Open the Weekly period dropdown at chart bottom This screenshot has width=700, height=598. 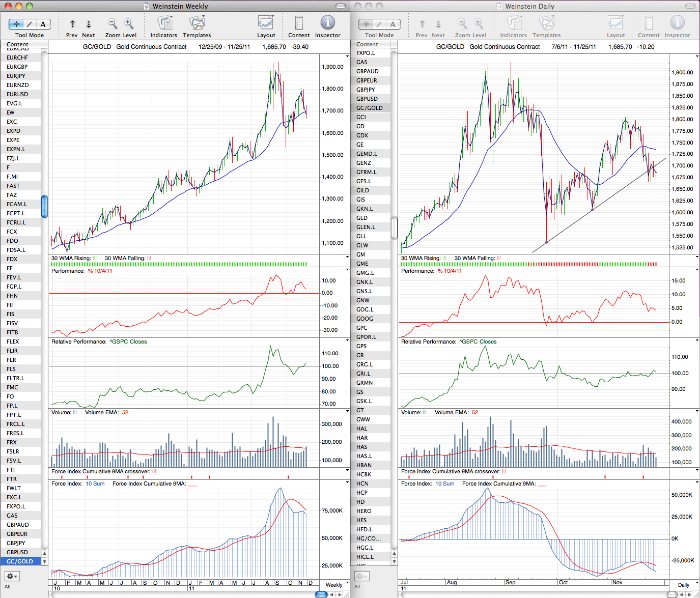coord(337,585)
